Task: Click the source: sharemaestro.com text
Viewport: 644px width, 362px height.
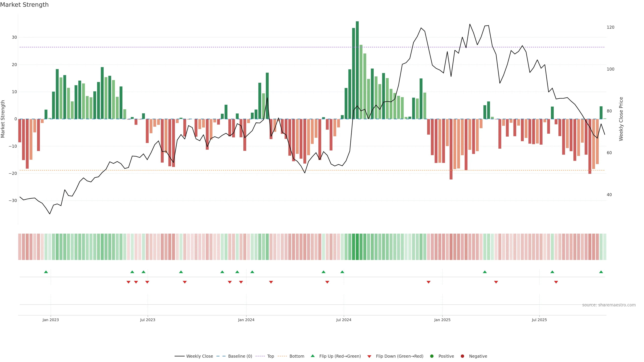Action: (609, 305)
